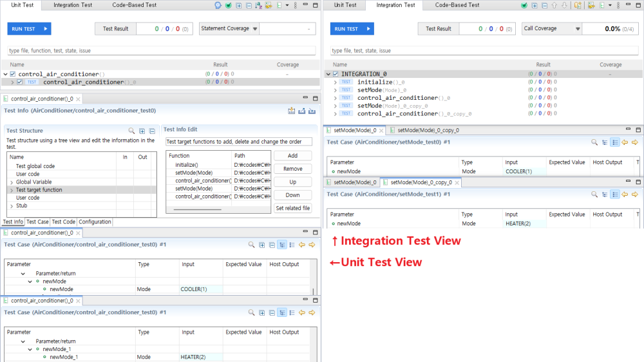Click the vertical dots menu in Unit Test toolbar
Viewport: 644px width, 362px height.
click(x=296, y=5)
